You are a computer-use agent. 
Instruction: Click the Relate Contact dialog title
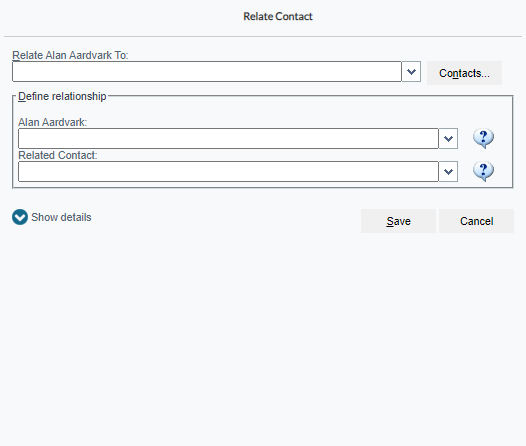tap(278, 16)
